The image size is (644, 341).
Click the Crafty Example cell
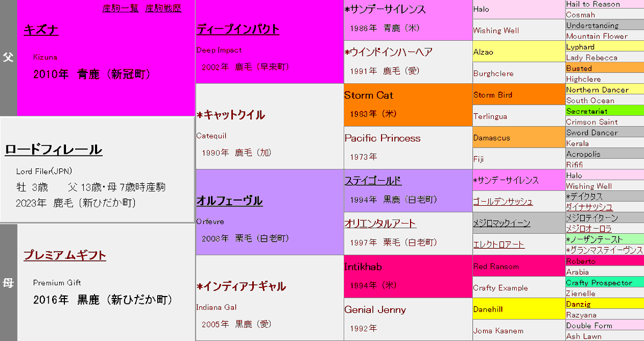pos(519,287)
